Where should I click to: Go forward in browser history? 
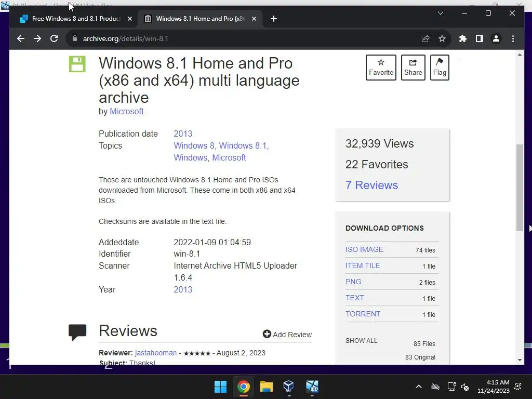tap(37, 38)
